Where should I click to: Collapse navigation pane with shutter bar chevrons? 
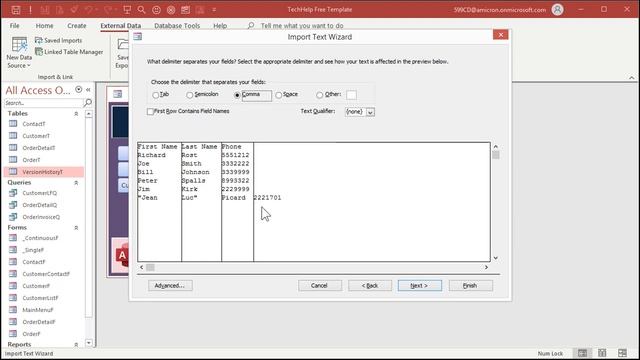click(x=88, y=90)
